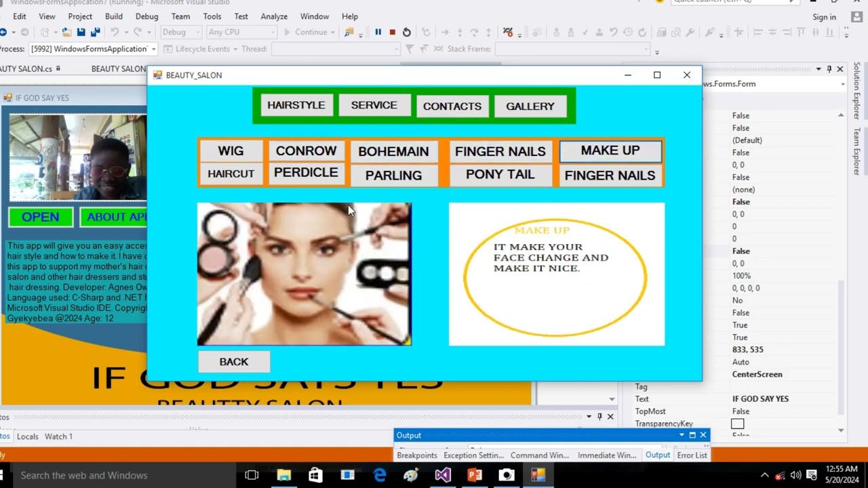Pin the Properties panel with the pushpin

[829, 69]
